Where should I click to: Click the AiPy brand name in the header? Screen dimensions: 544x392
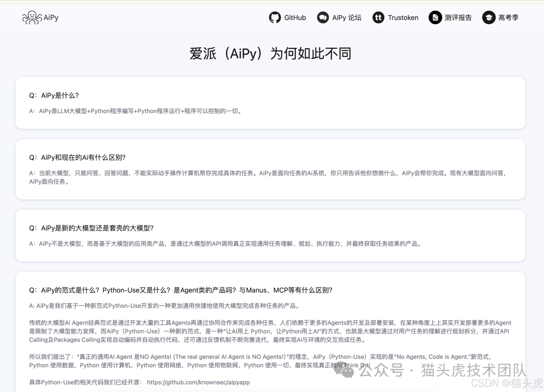[50, 17]
